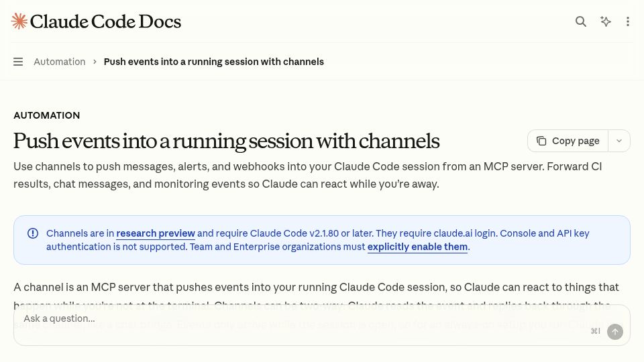The width and height of the screenshot is (644, 362).
Task: Click the breadcrumb current page title
Action: [213, 62]
